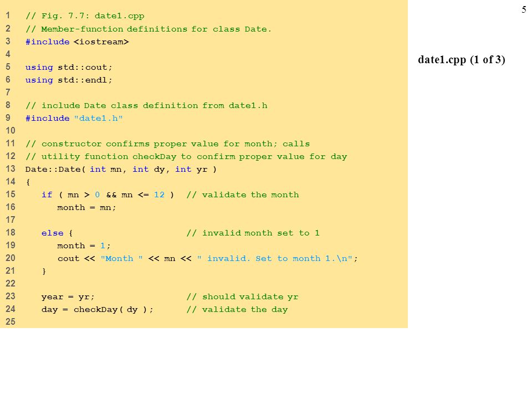This screenshot has width=532, height=399.
Task: Click the comment '// validate the day'
Action: click(237, 309)
